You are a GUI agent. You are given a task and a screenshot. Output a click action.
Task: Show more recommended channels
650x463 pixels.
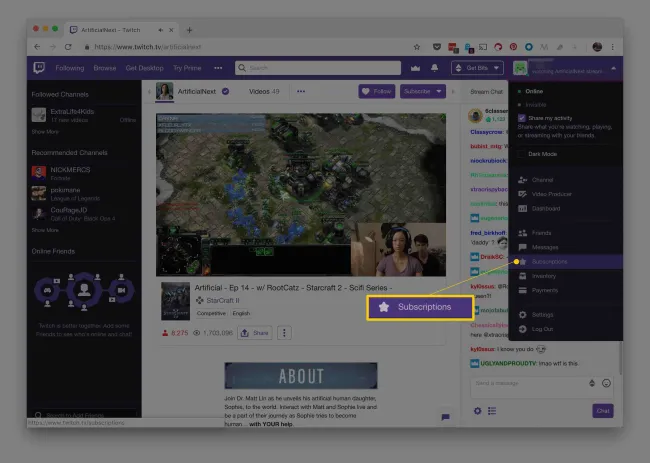pos(45,230)
